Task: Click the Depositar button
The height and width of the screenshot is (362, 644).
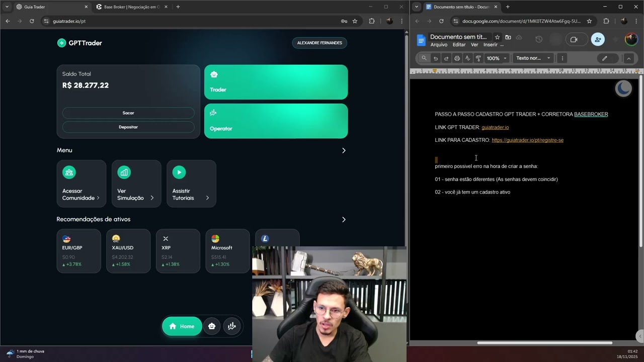Action: tap(128, 127)
